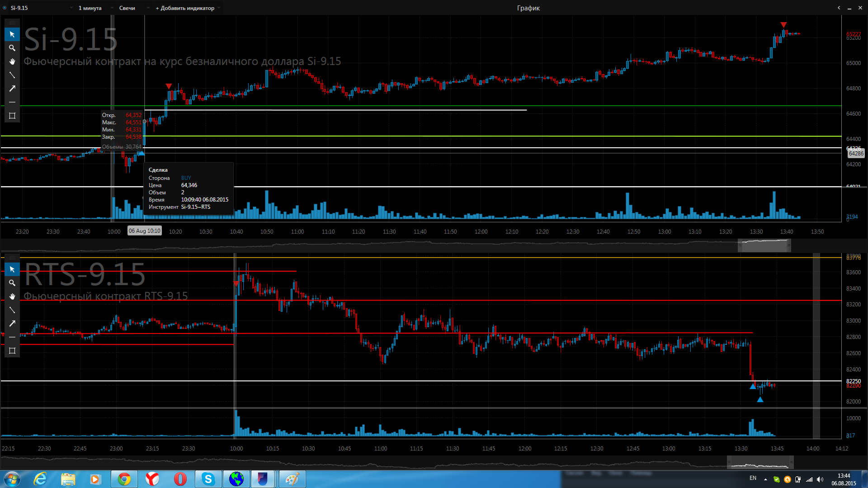Select the pointer tool in Si-9.15 chart
The image size is (868, 488).
(12, 34)
